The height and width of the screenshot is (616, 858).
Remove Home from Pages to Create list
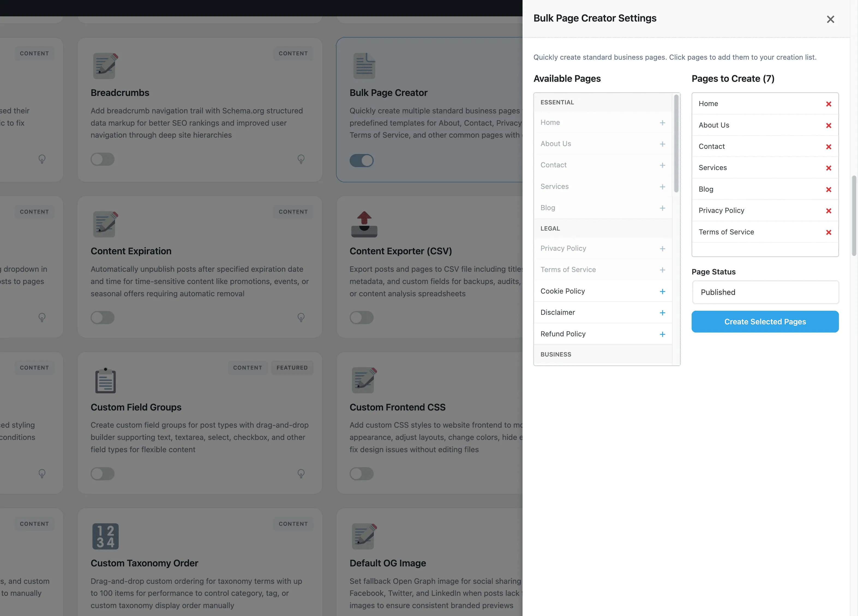pyautogui.click(x=829, y=104)
